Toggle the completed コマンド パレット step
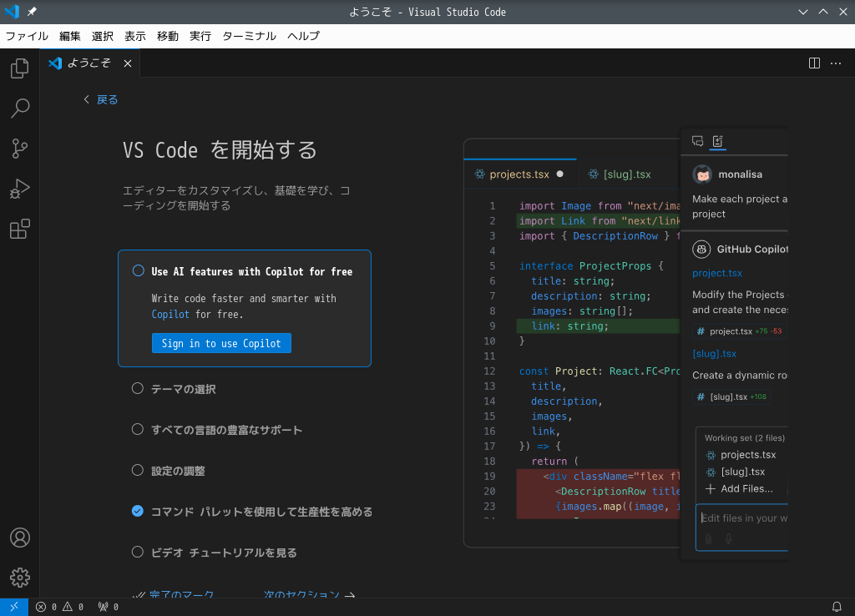 tap(138, 512)
